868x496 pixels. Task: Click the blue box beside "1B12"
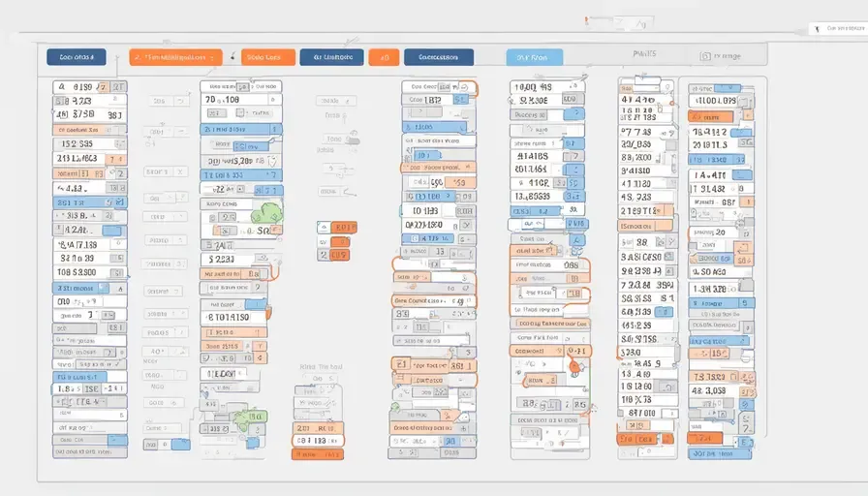(x=460, y=100)
